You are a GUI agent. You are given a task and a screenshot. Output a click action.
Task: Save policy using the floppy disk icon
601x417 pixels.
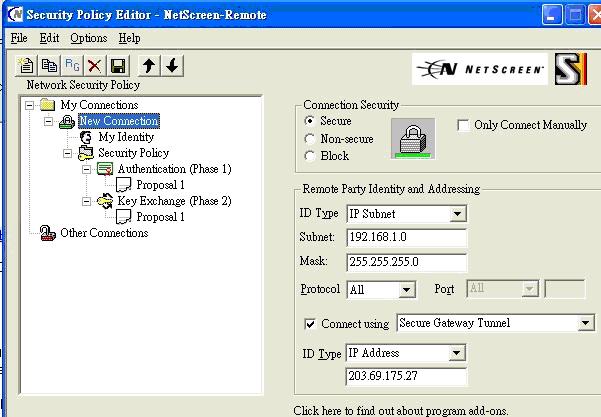click(117, 65)
